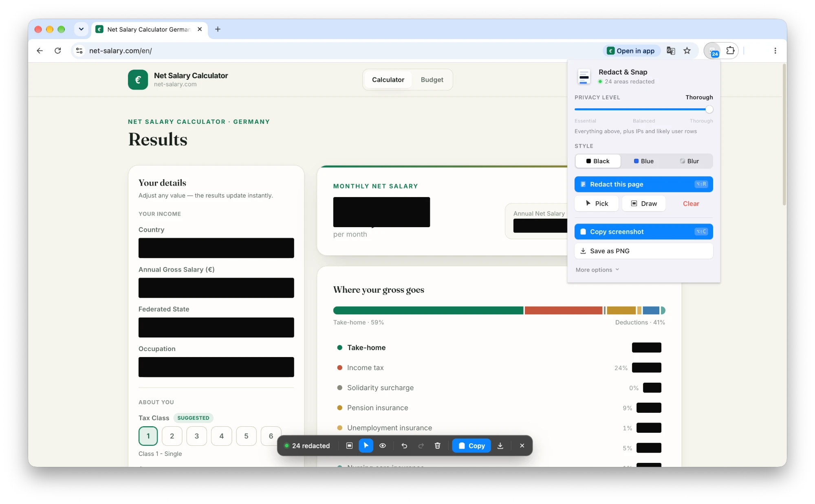Click the privacy level slider handle
The image size is (815, 504).
click(709, 109)
